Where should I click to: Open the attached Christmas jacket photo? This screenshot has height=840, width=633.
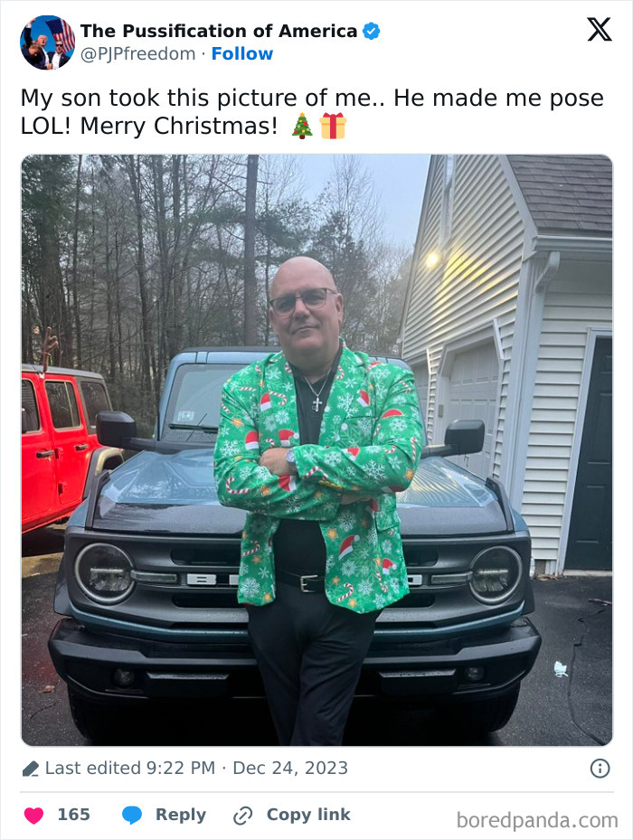(x=316, y=450)
